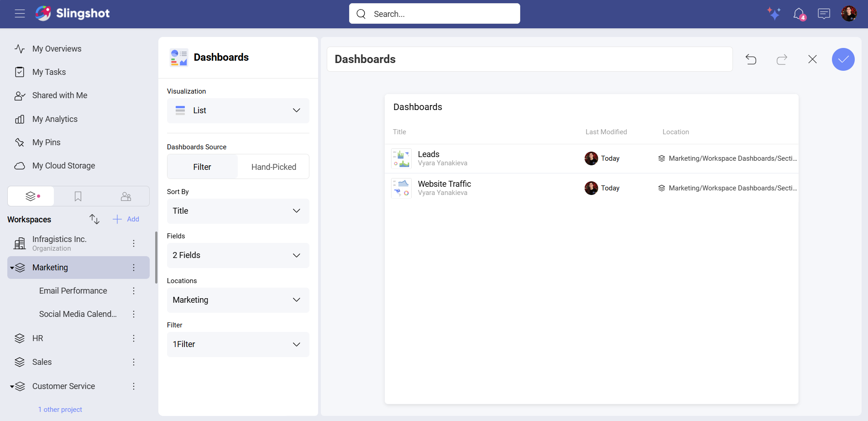This screenshot has width=868, height=421.
Task: Switch to the Bookmarks tab in sidebar
Action: (x=78, y=196)
